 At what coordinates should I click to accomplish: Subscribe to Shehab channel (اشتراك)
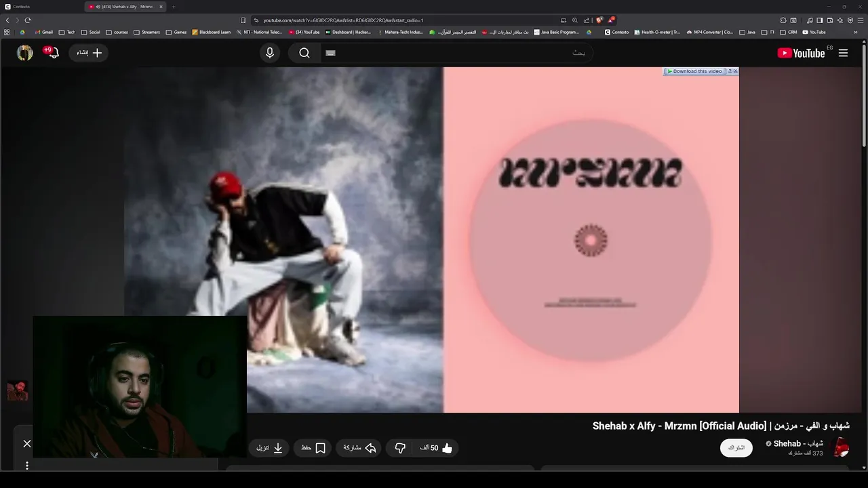point(736,448)
